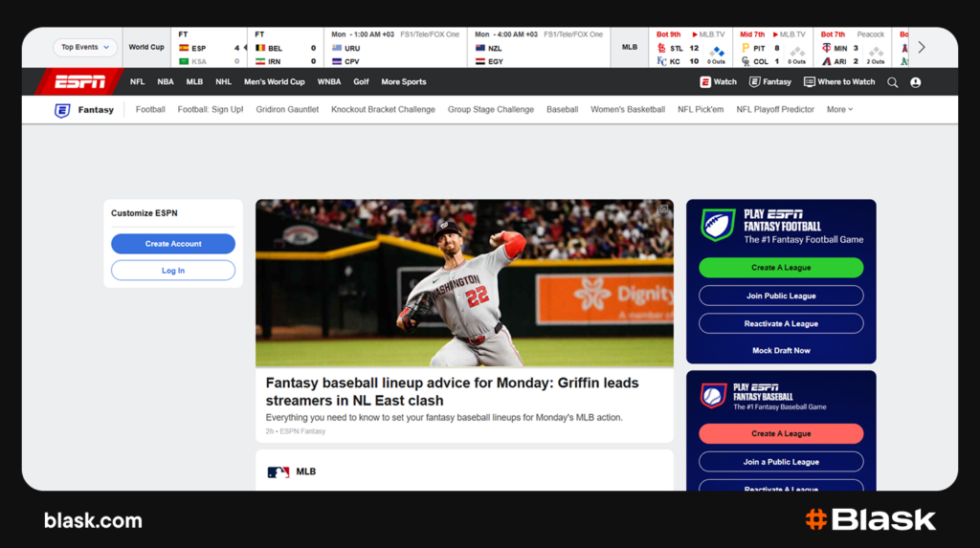Click the Fantasy icon in the top nav
Viewport: 980px width, 548px height.
pyautogui.click(x=754, y=82)
